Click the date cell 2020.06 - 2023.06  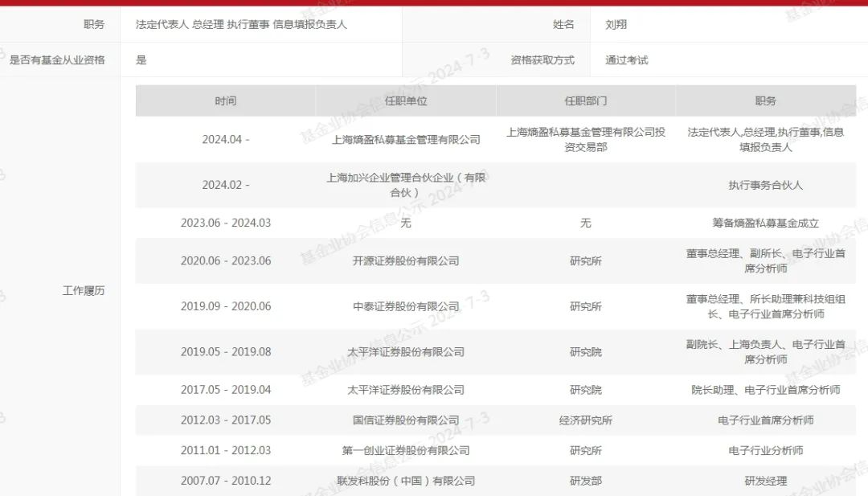click(226, 260)
